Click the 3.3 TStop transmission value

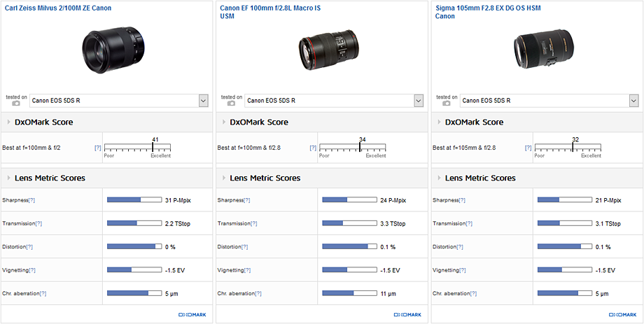click(393, 224)
